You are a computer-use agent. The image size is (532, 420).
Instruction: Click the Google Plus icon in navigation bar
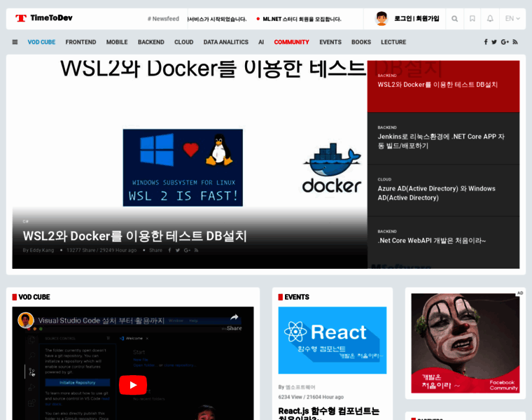click(505, 42)
